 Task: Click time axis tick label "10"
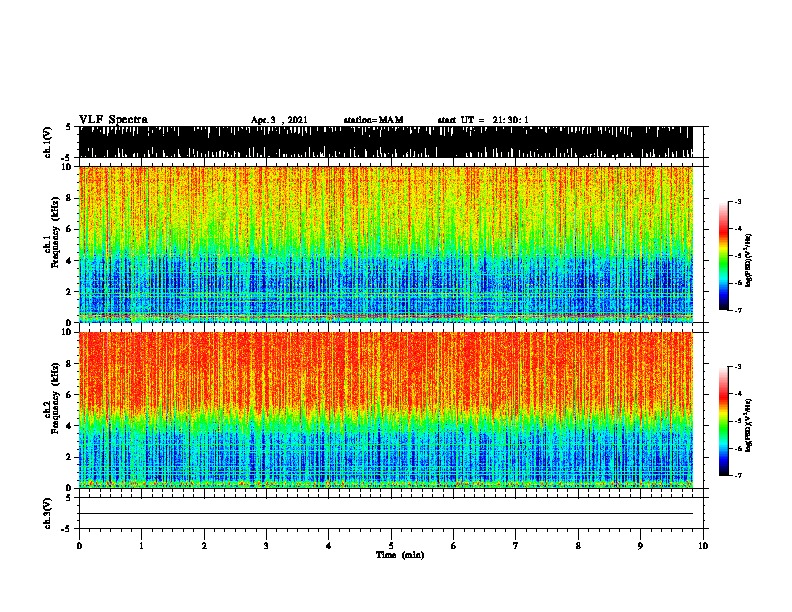coord(703,546)
